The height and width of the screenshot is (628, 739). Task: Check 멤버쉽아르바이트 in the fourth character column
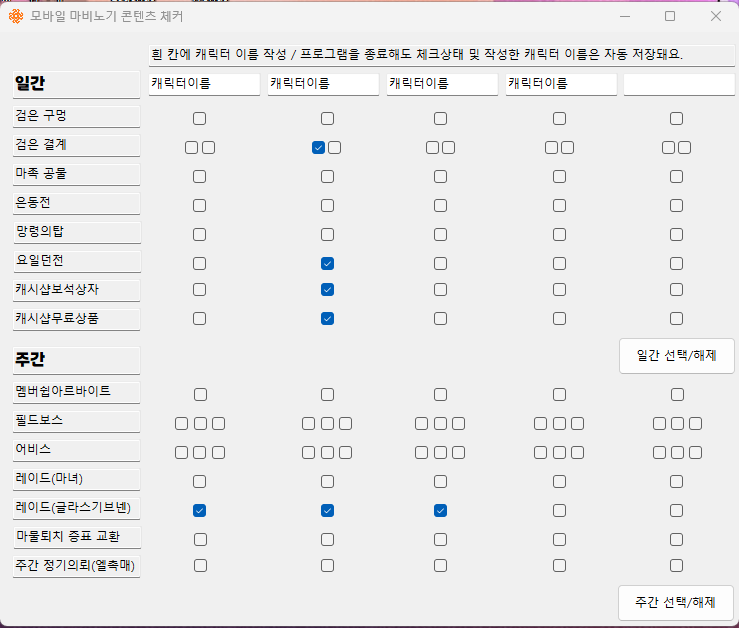[x=559, y=395]
